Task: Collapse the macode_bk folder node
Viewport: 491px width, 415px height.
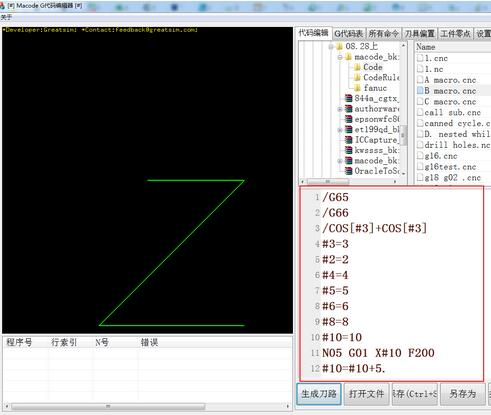Action: pyautogui.click(x=340, y=57)
